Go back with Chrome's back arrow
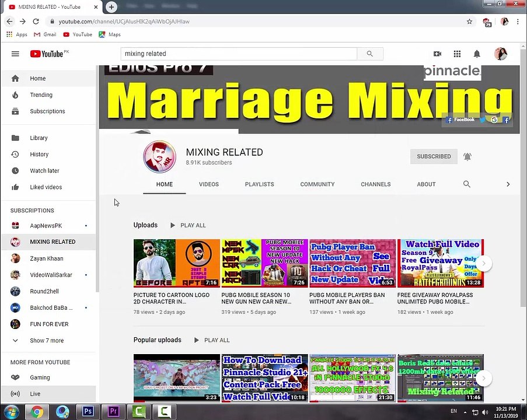Screen dimensions: 527x420 coord(9,22)
